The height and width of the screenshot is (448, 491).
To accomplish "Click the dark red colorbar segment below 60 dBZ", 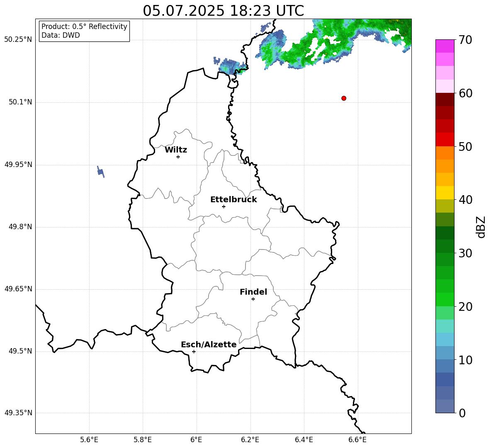I will point(445,100).
